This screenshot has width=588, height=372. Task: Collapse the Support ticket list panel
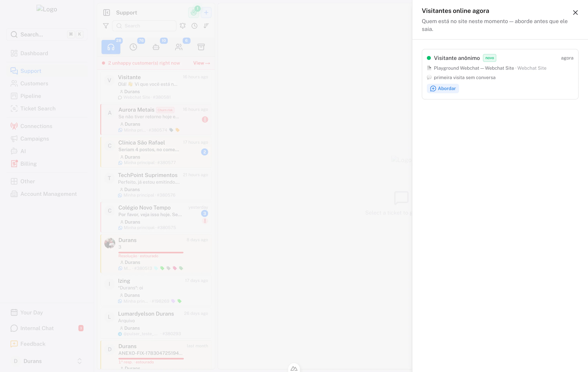106,13
